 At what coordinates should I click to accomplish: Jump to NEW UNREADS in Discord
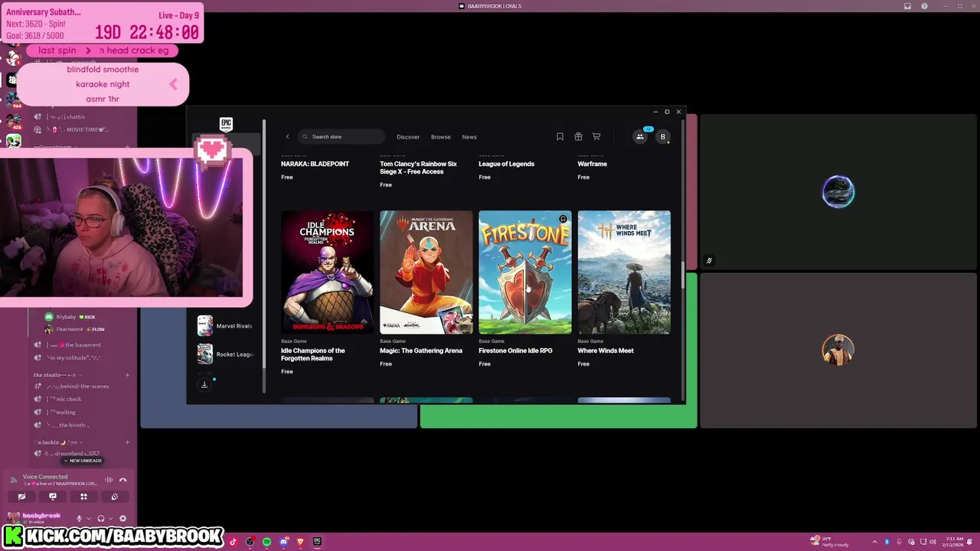click(x=83, y=461)
